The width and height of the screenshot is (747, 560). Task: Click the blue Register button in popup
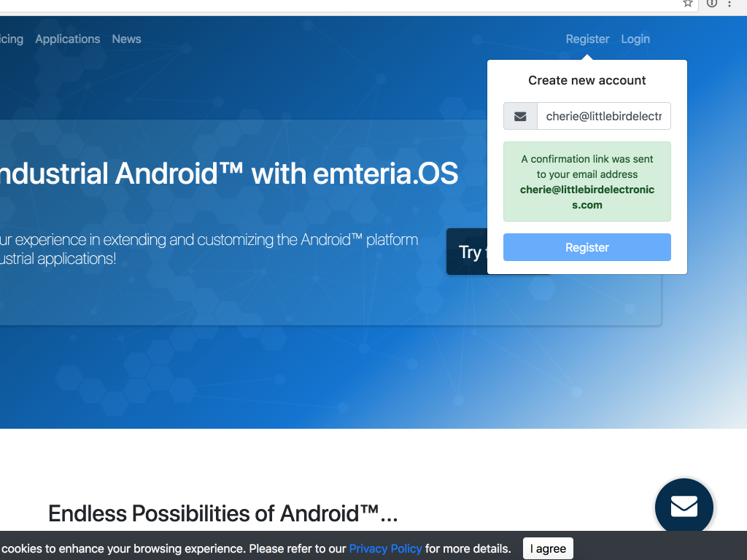point(587,247)
